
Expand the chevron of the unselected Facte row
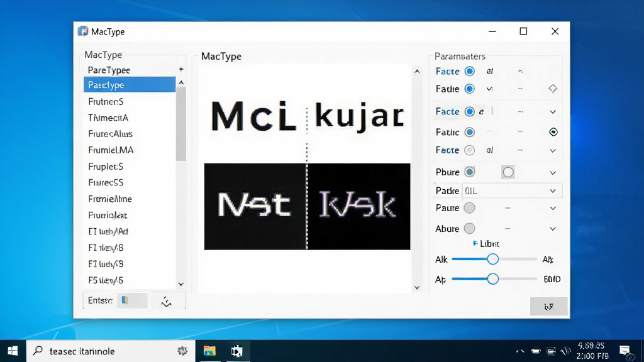click(553, 151)
